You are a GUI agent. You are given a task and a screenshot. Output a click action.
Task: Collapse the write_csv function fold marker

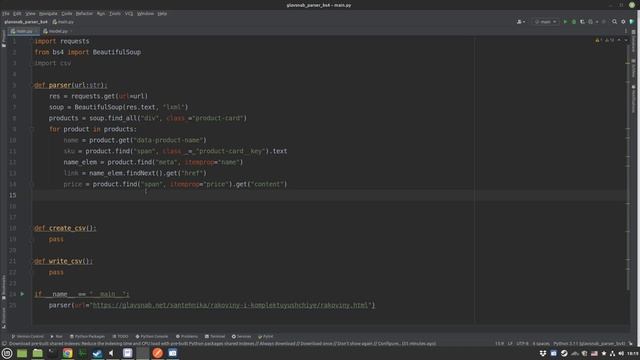[32, 261]
